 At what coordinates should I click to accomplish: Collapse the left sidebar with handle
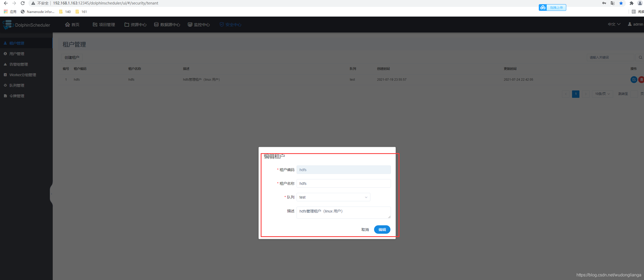click(51, 194)
